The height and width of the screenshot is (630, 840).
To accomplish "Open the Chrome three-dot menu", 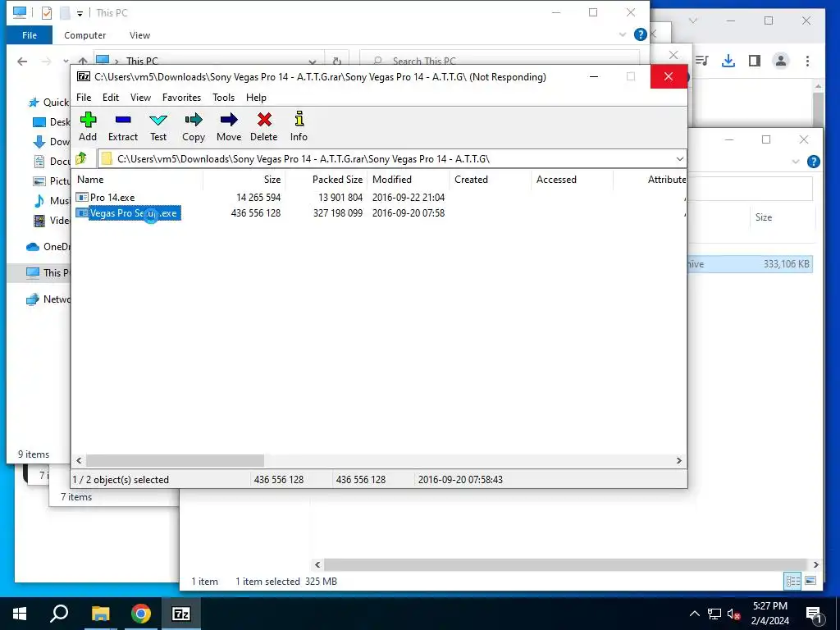I will (x=807, y=61).
